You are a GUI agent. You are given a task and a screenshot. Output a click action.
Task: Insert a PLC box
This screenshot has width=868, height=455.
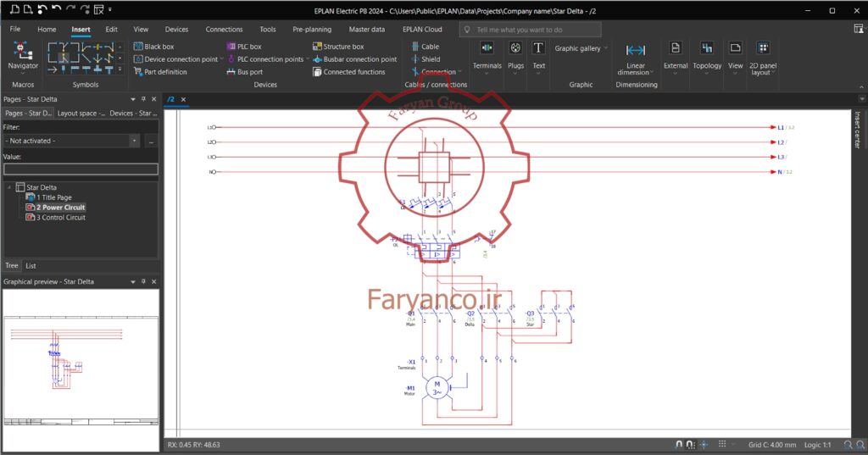coord(244,47)
